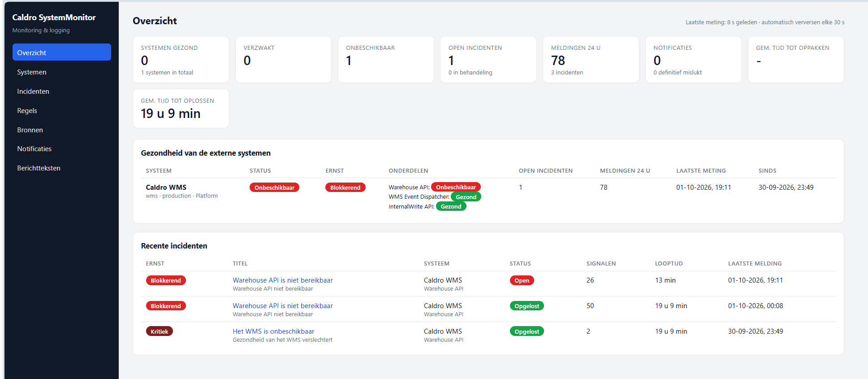868x379 pixels.
Task: Click the Gem. tijd tot oplossen card
Action: click(x=181, y=109)
